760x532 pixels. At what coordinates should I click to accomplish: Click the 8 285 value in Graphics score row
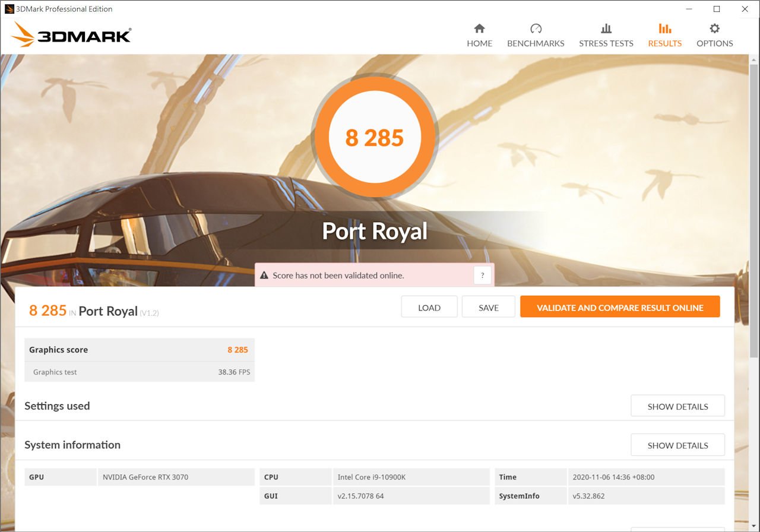[x=237, y=350]
